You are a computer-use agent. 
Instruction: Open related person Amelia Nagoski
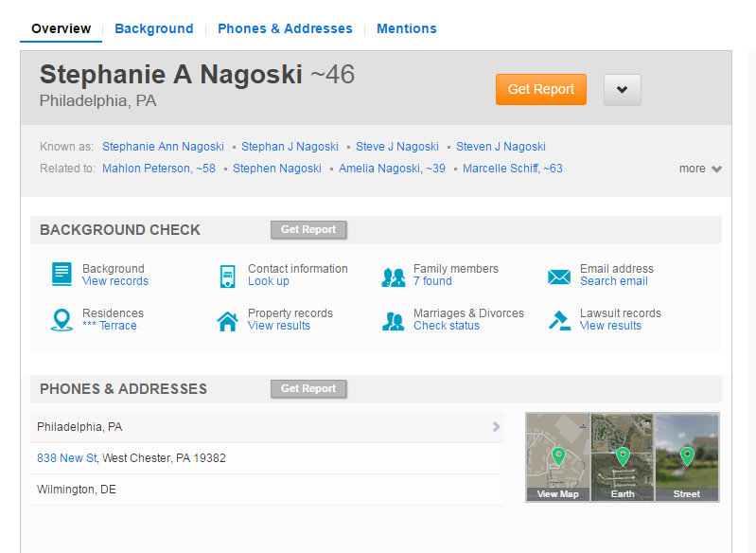pyautogui.click(x=392, y=169)
